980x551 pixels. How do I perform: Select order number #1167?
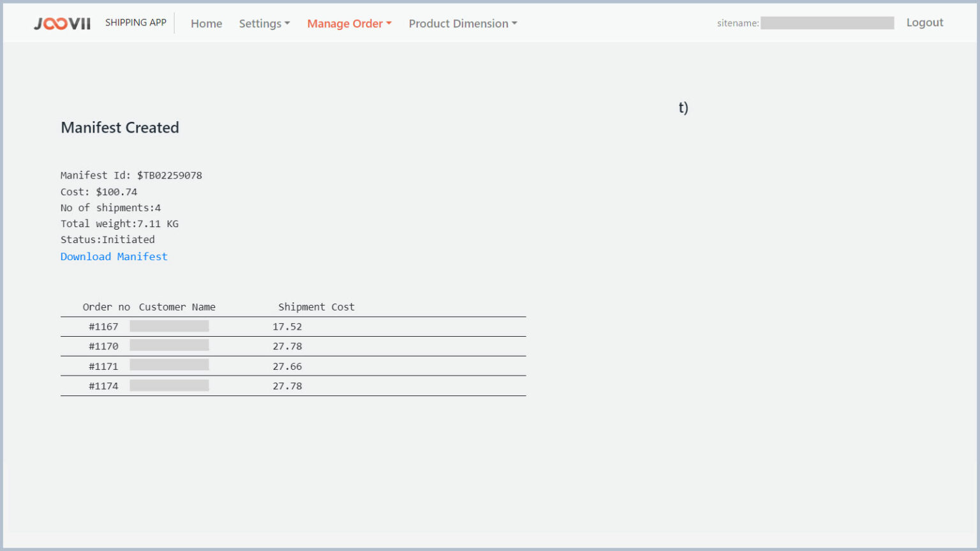click(103, 327)
